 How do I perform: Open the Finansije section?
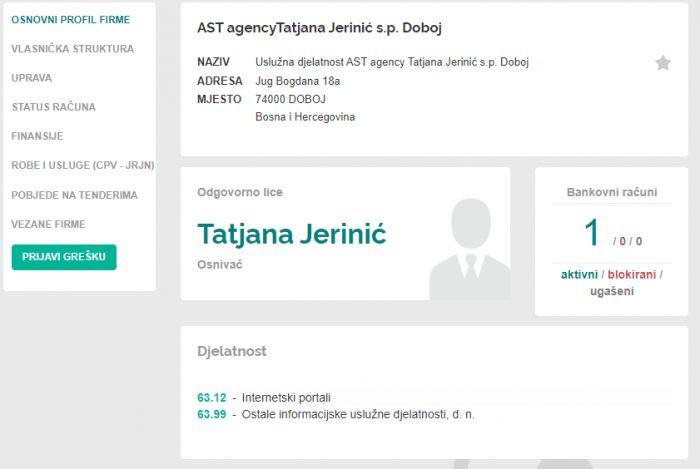(x=37, y=136)
